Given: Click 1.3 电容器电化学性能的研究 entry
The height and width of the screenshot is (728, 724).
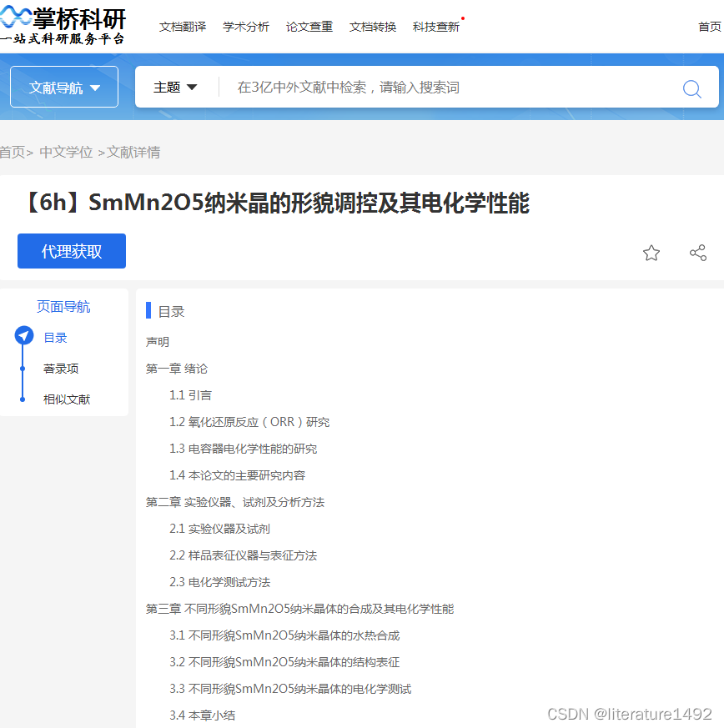Looking at the screenshot, I should click(243, 449).
